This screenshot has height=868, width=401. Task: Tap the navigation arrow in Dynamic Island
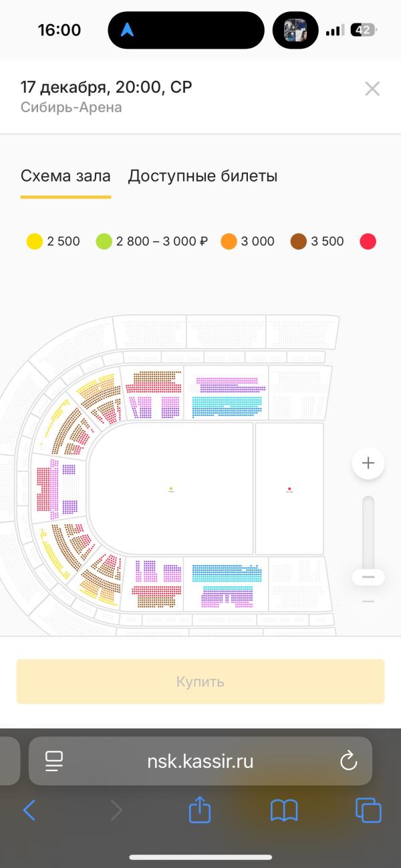tap(127, 30)
